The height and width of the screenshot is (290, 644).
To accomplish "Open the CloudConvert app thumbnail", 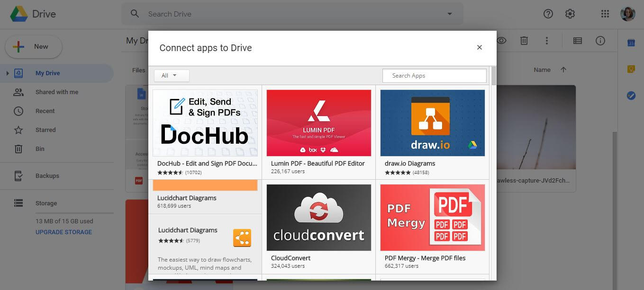I will coord(319,218).
